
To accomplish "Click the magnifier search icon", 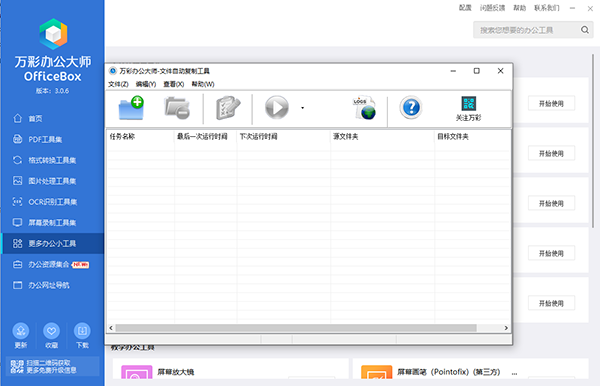I will (585, 30).
